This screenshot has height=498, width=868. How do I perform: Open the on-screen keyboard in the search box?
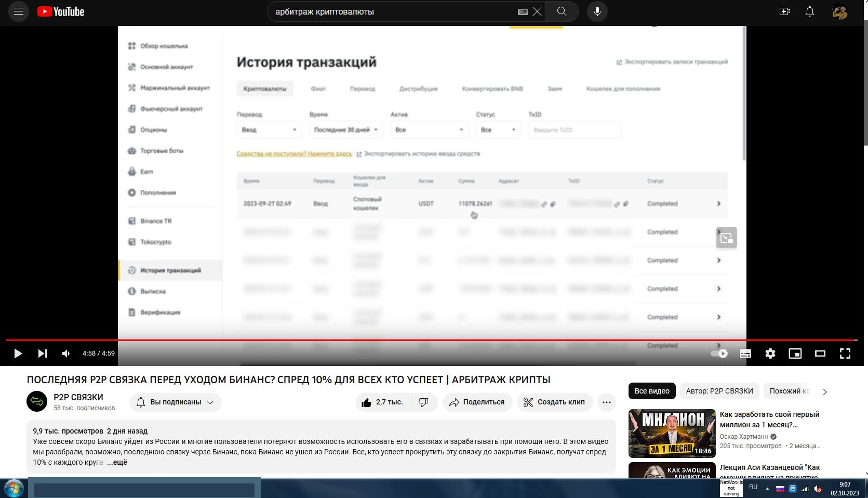[523, 12]
